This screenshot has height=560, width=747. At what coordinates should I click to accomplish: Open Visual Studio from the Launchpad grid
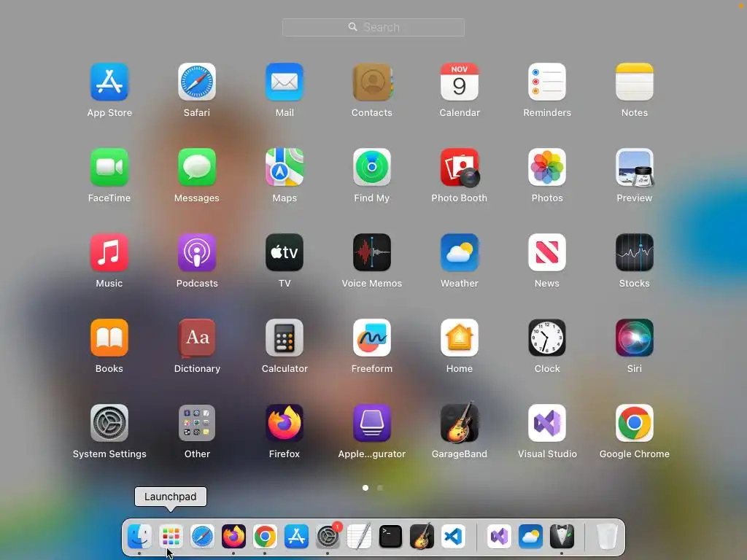tap(547, 423)
